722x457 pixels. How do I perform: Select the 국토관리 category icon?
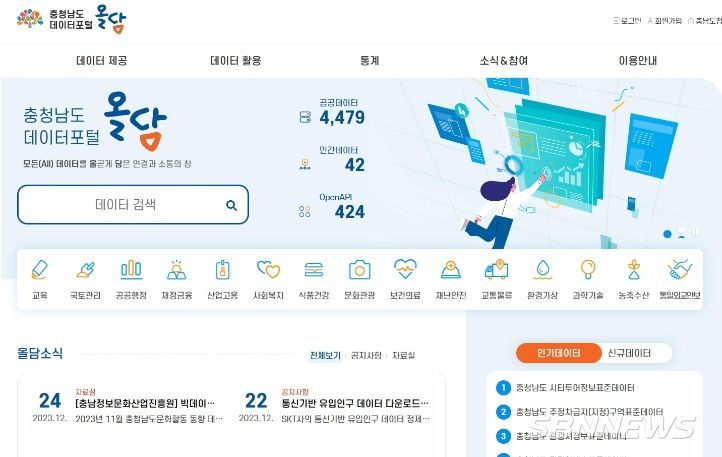[85, 270]
